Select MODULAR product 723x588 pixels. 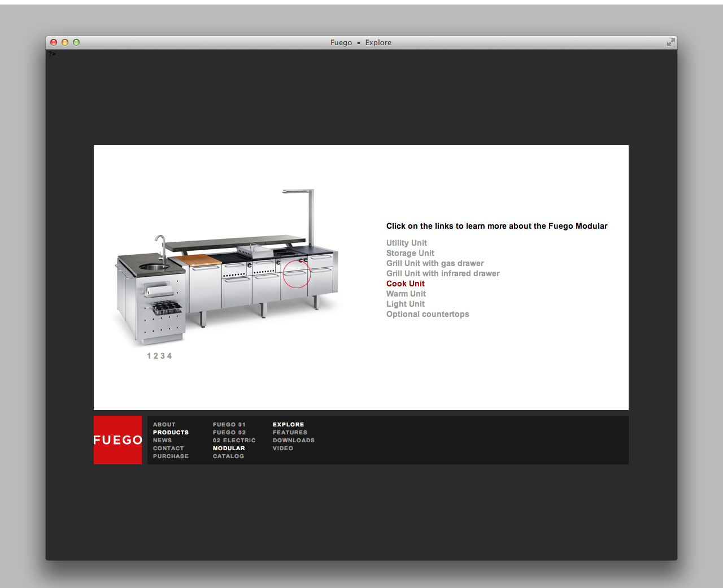229,448
